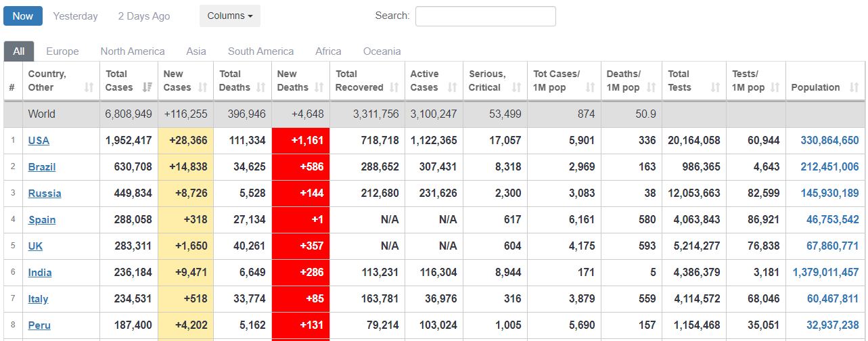
Task: Select the Oceania tab
Action: [x=382, y=51]
